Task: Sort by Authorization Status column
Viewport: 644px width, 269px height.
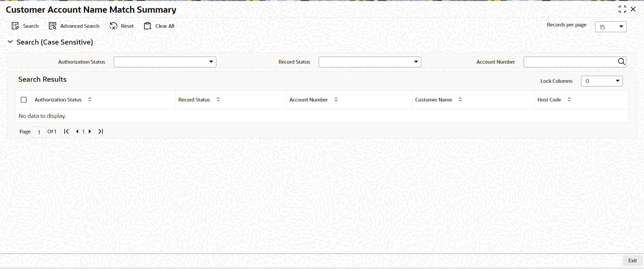Action: (90, 99)
